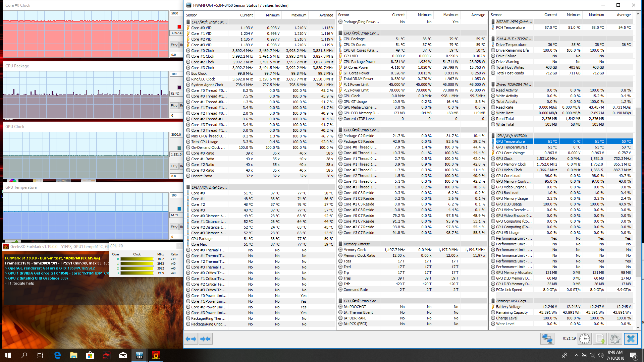Click the MSI MS-16P6 group header
Screen dimensions: 644x362
click(x=561, y=22)
